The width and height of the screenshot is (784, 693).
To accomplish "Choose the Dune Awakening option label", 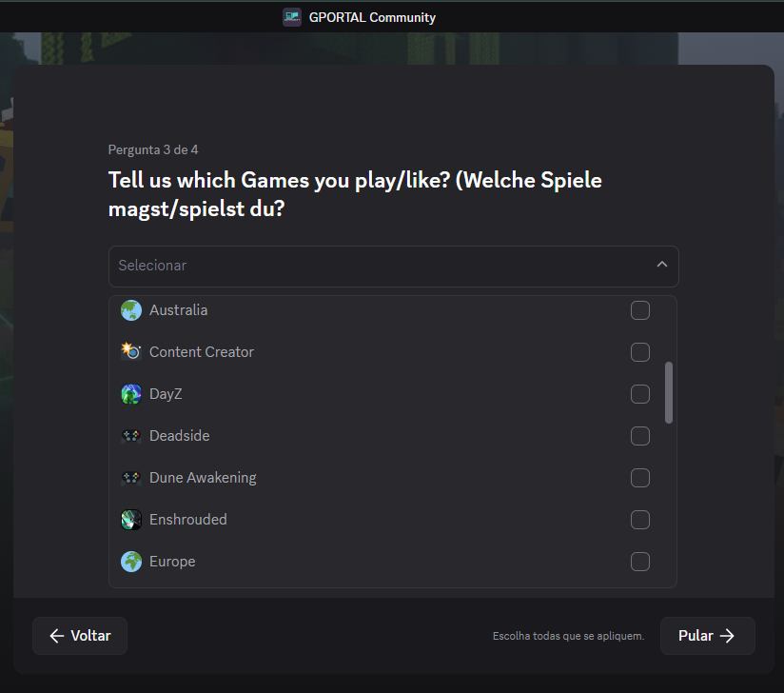I will [203, 478].
